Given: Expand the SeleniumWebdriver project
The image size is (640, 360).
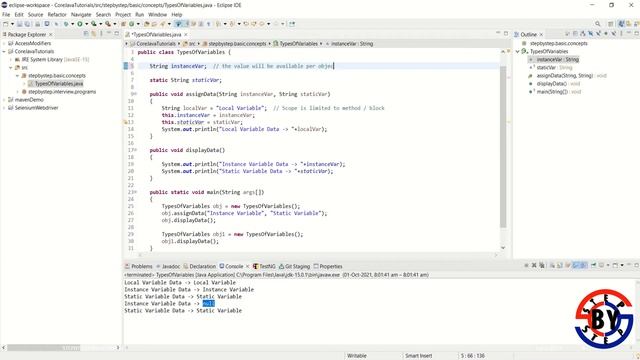Looking at the screenshot, I should [4, 108].
